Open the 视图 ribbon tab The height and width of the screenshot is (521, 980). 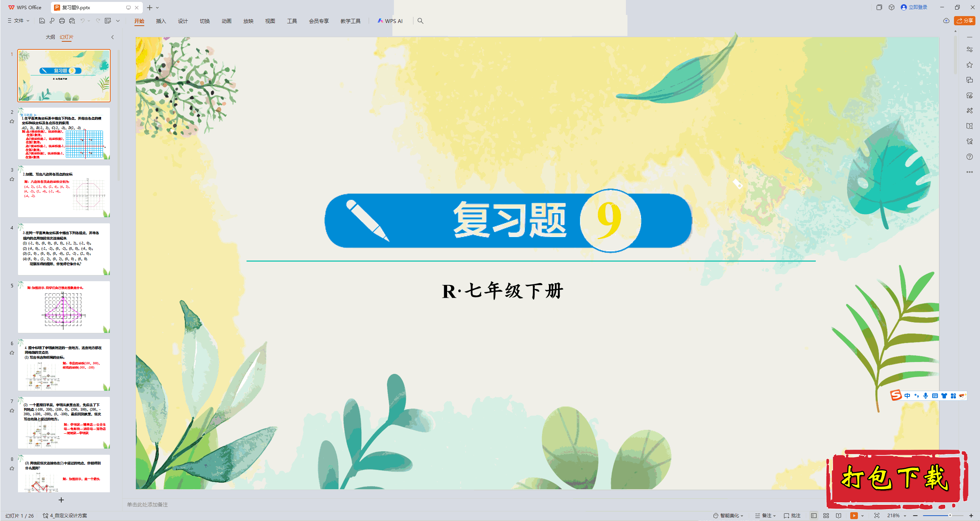click(x=270, y=21)
